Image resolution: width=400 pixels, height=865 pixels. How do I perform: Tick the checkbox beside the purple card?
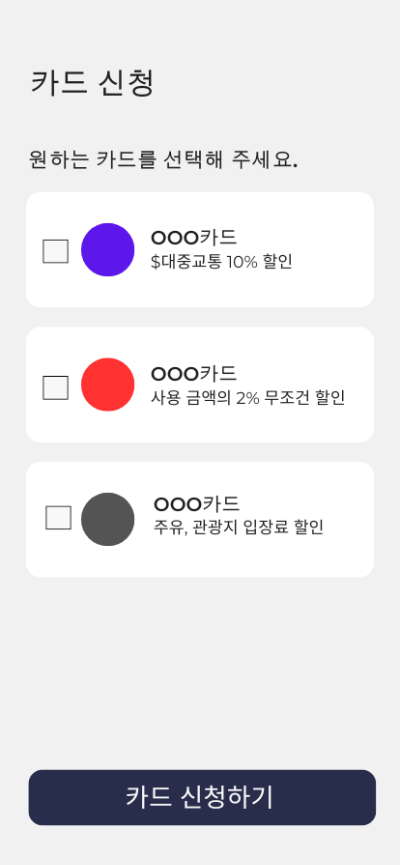[x=56, y=251]
